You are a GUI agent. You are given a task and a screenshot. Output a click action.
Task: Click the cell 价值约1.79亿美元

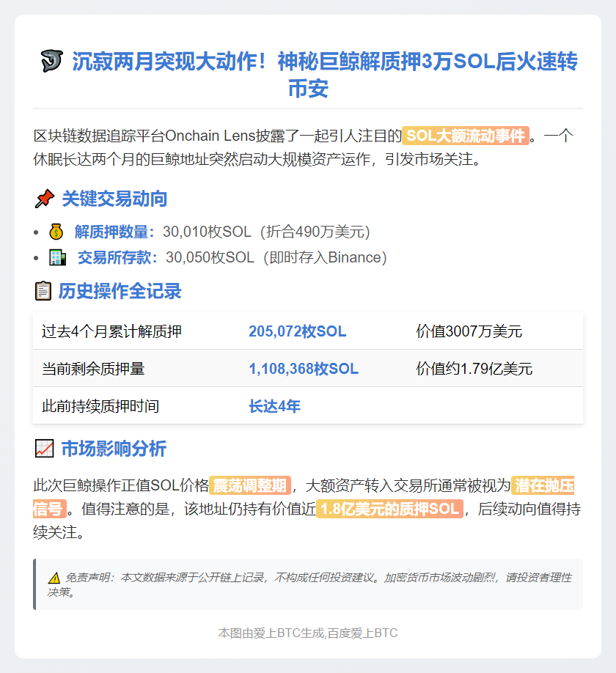pyautogui.click(x=474, y=369)
